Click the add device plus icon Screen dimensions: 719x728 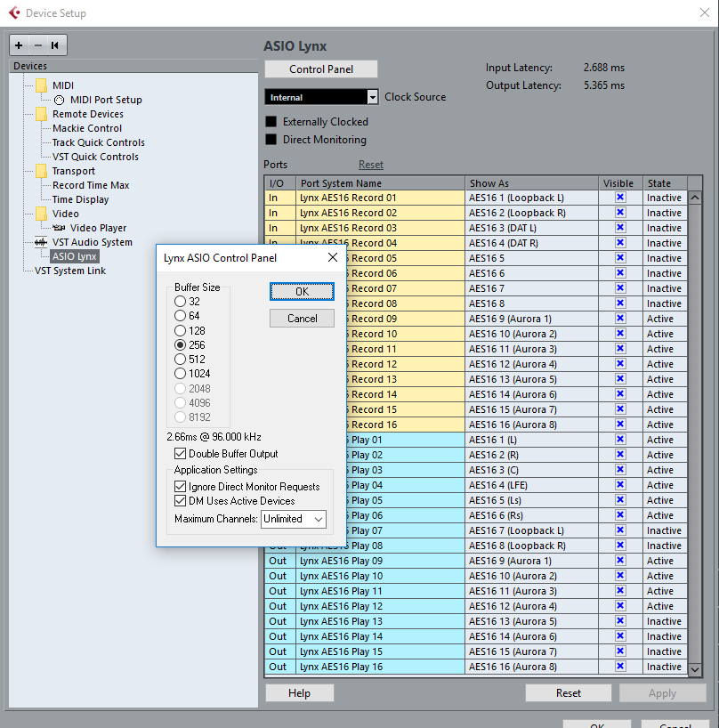[19, 45]
